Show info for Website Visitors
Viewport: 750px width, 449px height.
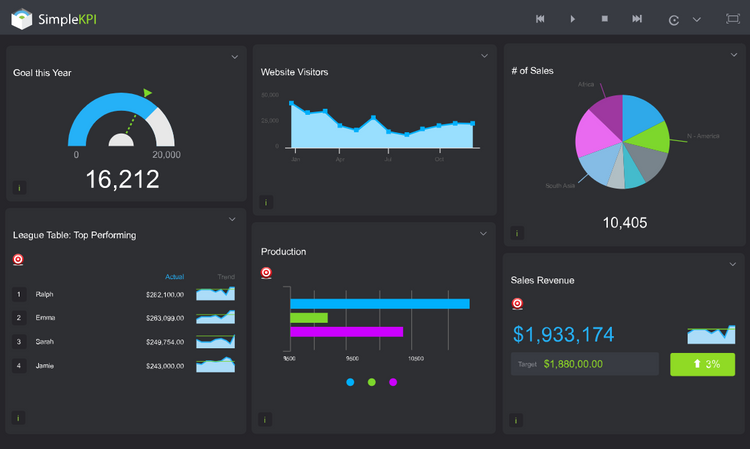pos(266,202)
